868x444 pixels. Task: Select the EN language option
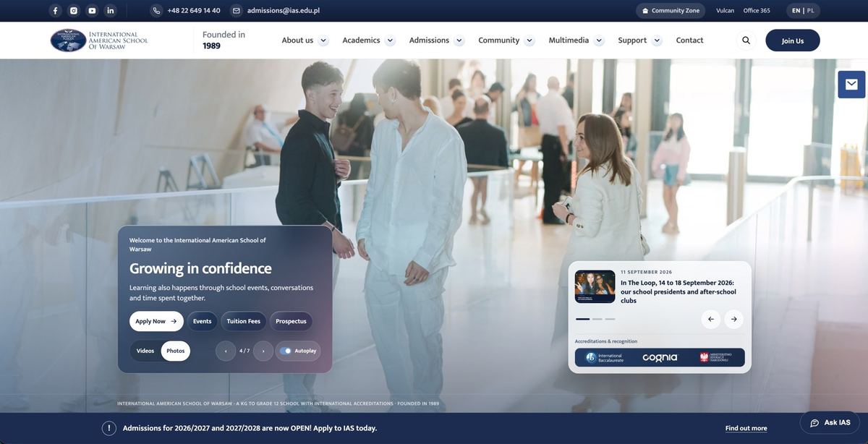[796, 11]
